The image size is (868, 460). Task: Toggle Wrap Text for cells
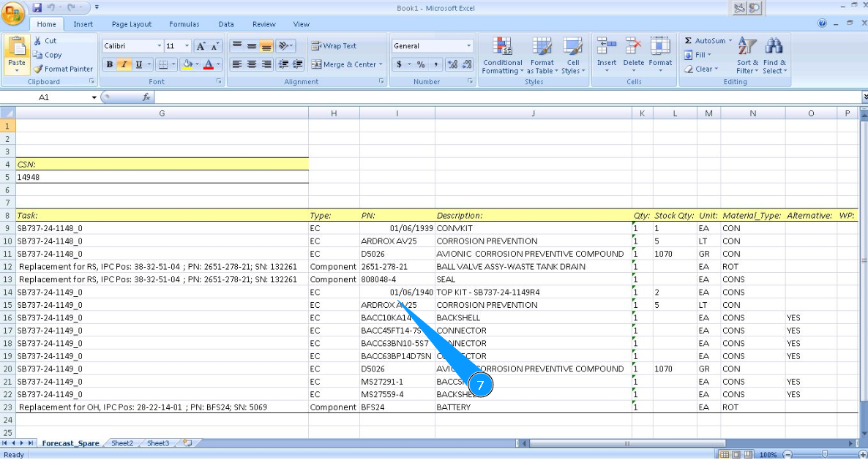334,46
